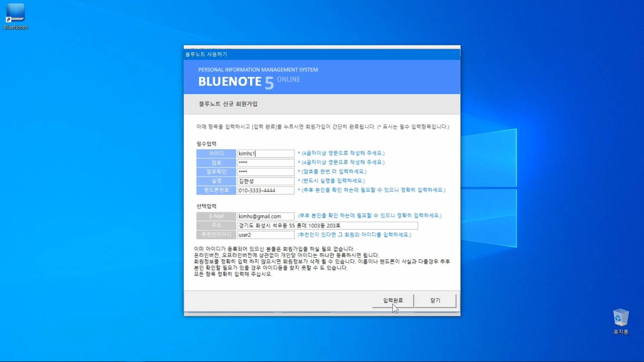
Task: Click the 필수입력 section heading
Action: pos(206,144)
